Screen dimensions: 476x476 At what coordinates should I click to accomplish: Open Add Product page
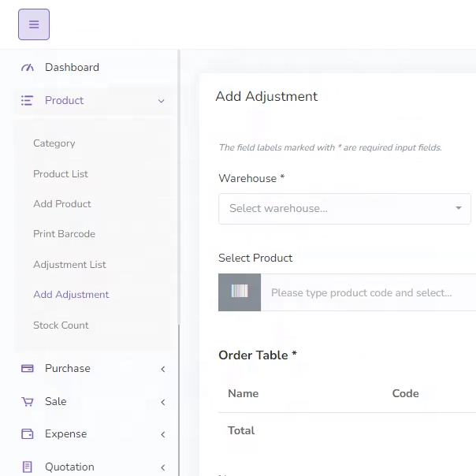(x=62, y=204)
